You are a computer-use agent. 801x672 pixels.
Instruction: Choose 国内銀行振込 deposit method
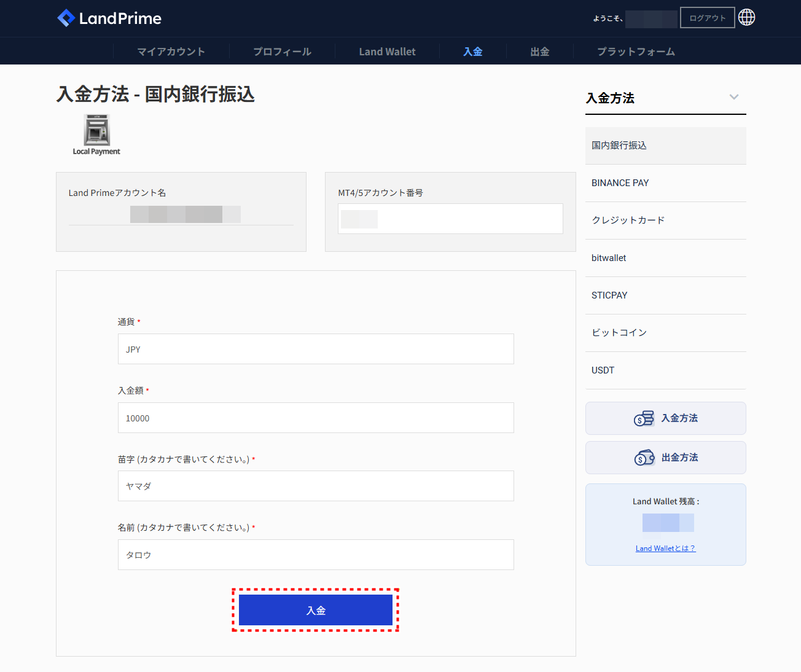click(x=666, y=146)
